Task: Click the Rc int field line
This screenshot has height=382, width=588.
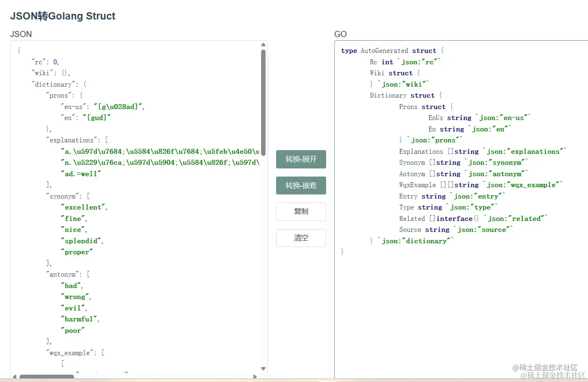Action: tap(405, 62)
